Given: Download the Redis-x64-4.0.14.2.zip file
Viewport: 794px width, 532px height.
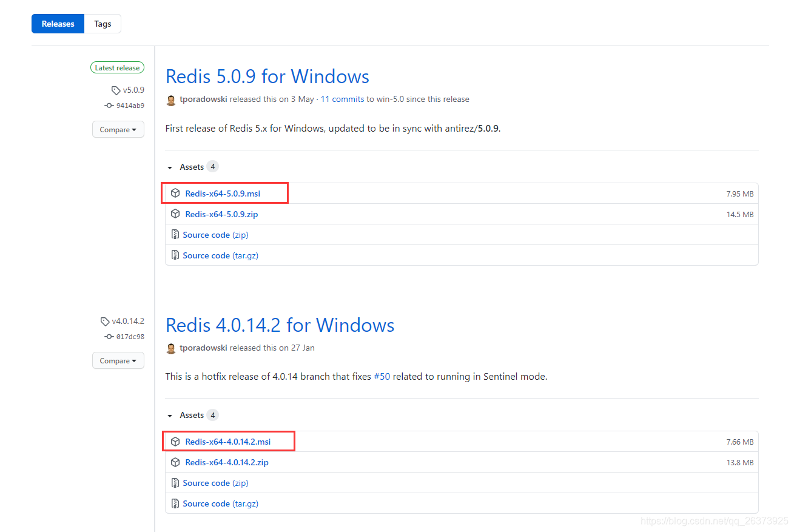Looking at the screenshot, I should coord(227,462).
